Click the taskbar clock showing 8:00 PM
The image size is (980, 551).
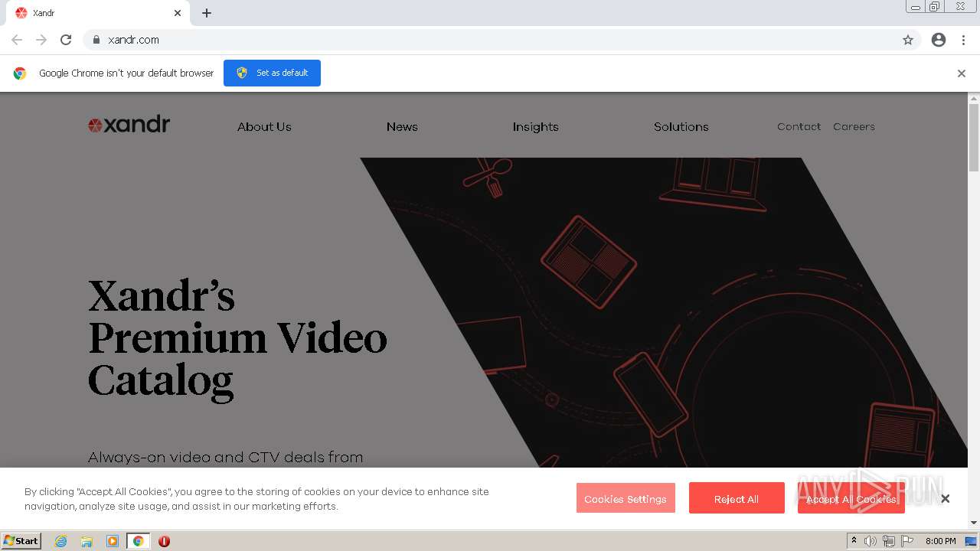pos(940,541)
